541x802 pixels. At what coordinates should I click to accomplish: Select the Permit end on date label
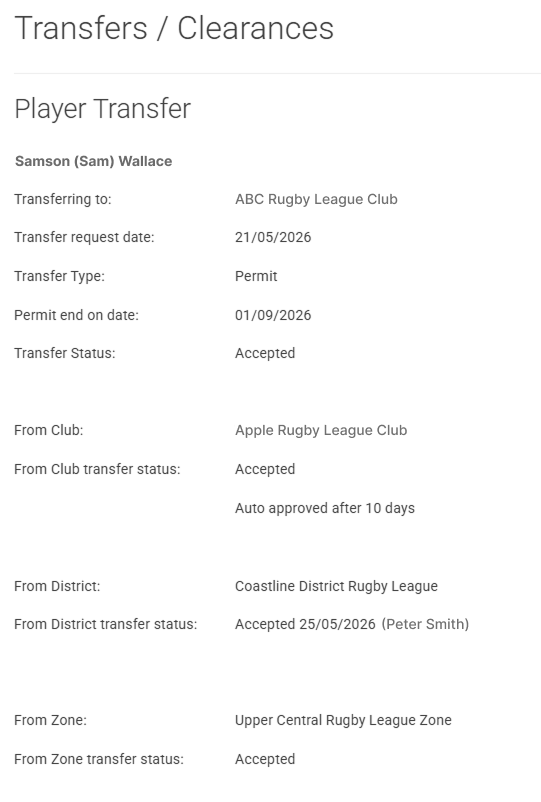pos(76,315)
